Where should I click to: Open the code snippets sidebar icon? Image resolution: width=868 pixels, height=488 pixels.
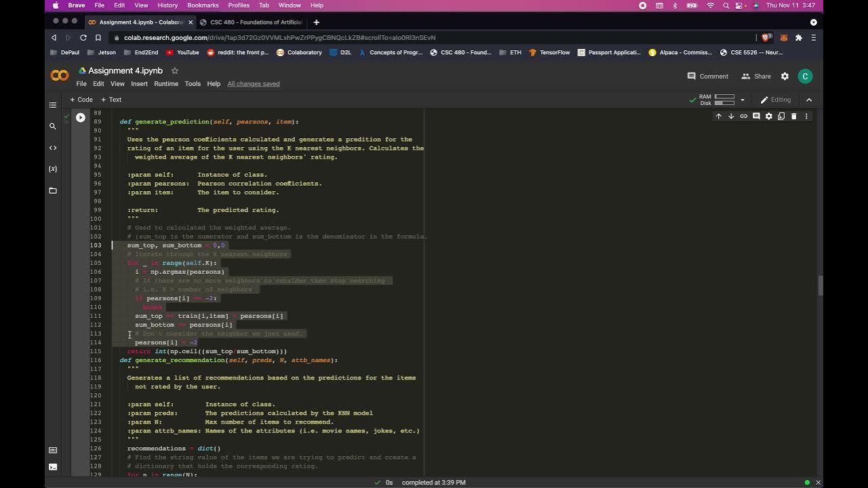coord(53,148)
